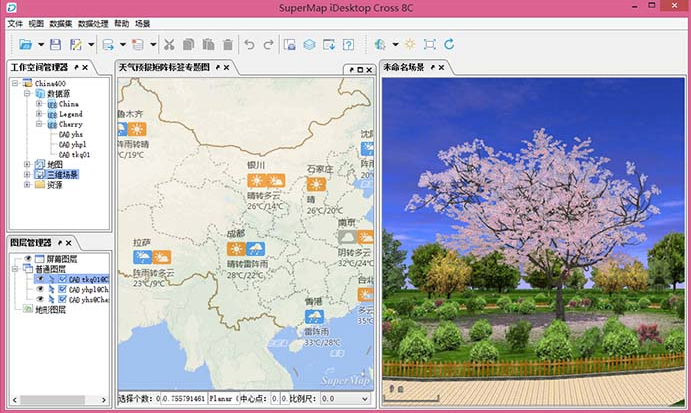
Task: Toggle eye visibility of 屏幕图层
Action: click(x=29, y=259)
